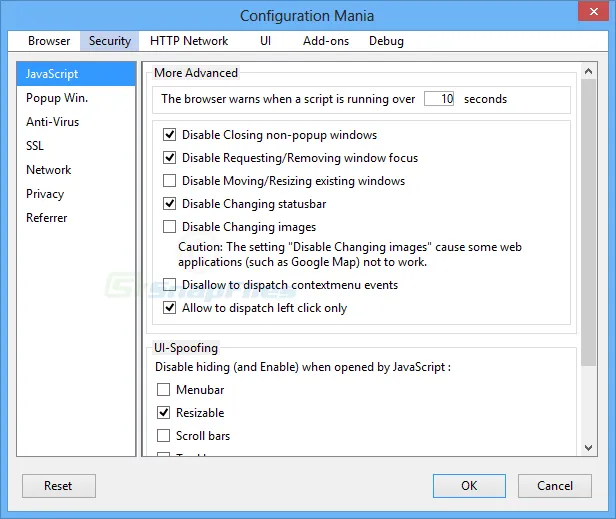Uncheck Disable Closing non-popup windows
The height and width of the screenshot is (519, 616).
(x=169, y=135)
